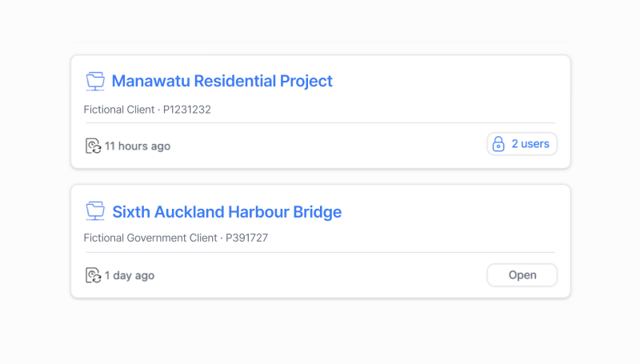This screenshot has height=364, width=640.
Task: Click the word users in access badge
Action: pyautogui.click(x=535, y=144)
